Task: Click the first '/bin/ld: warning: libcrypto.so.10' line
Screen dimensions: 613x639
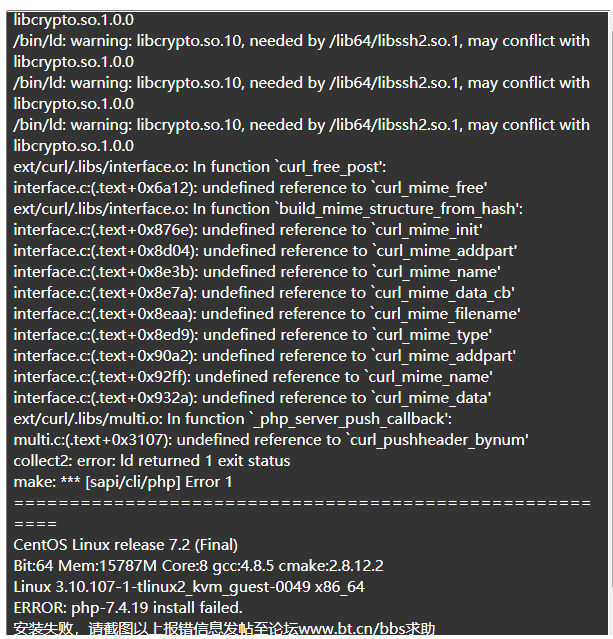Action: [302, 41]
